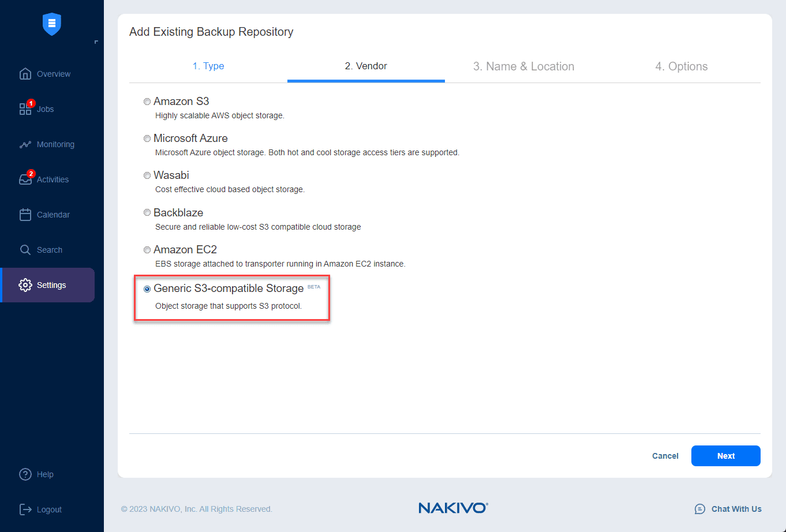The width and height of the screenshot is (786, 532).
Task: Open the Options tab
Action: 682,66
